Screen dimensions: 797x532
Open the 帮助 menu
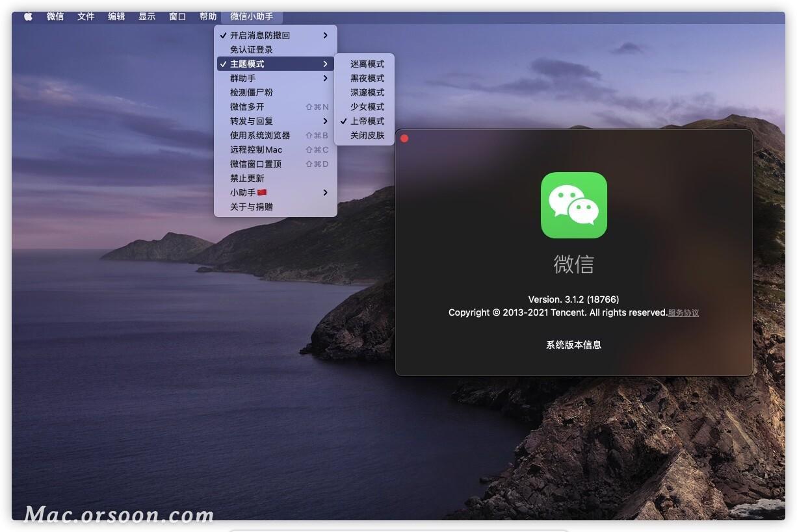208,16
